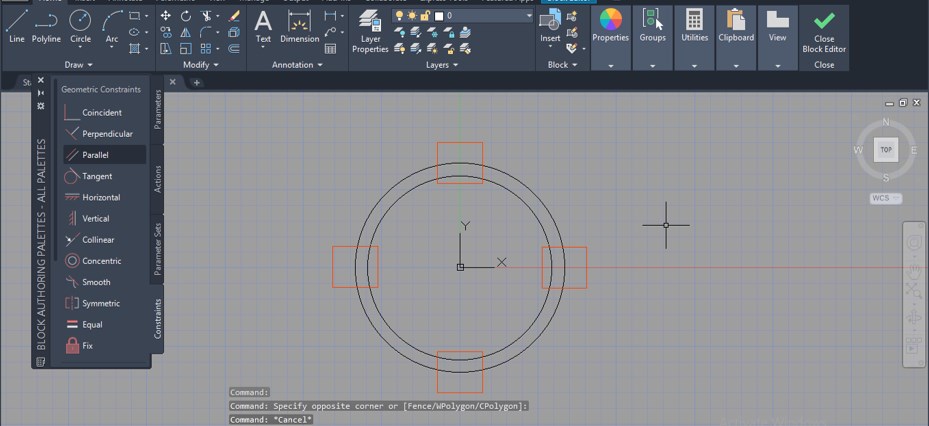Apply the Tangent constraint

96,176
